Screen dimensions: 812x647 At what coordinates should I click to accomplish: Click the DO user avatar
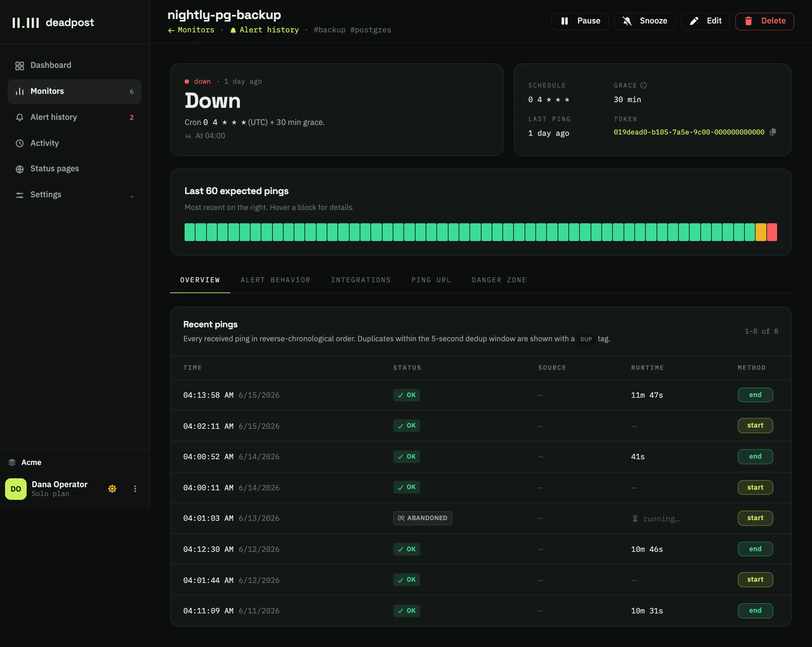(16, 489)
